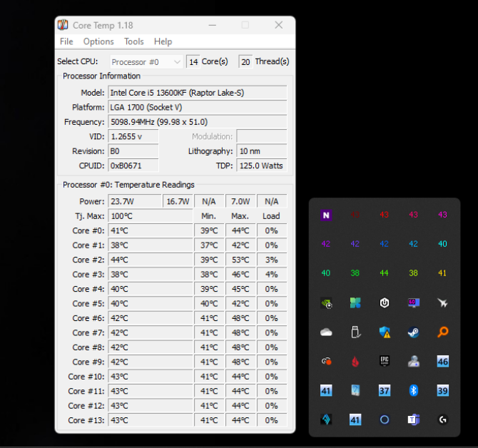478x448 pixels.
Task: Click the OneNote tray icon
Action: [326, 215]
